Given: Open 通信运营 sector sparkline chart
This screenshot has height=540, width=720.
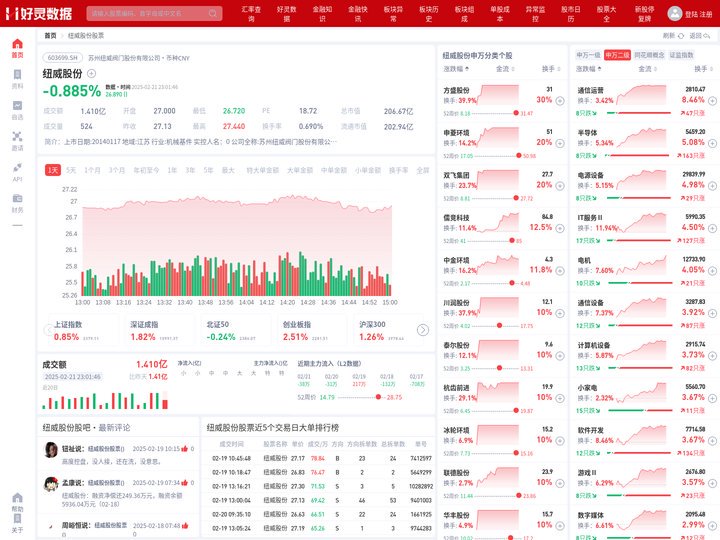Looking at the screenshot, I should pos(641,95).
